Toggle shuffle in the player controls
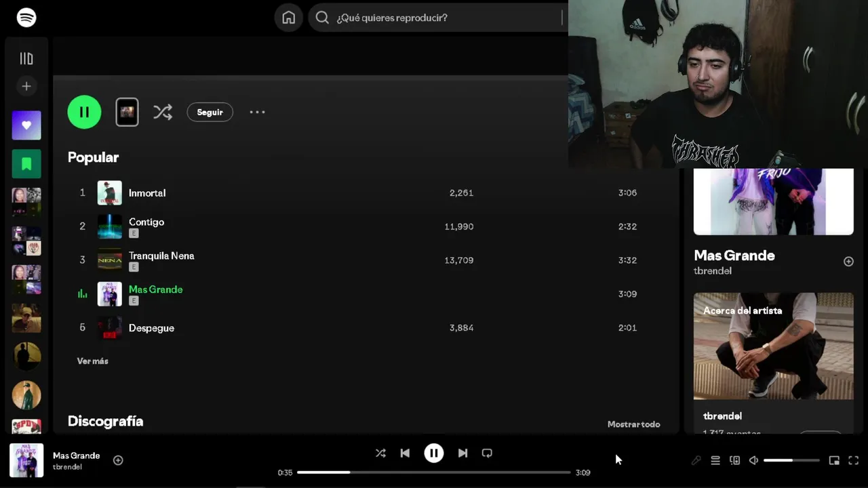The image size is (868, 488). click(x=380, y=453)
